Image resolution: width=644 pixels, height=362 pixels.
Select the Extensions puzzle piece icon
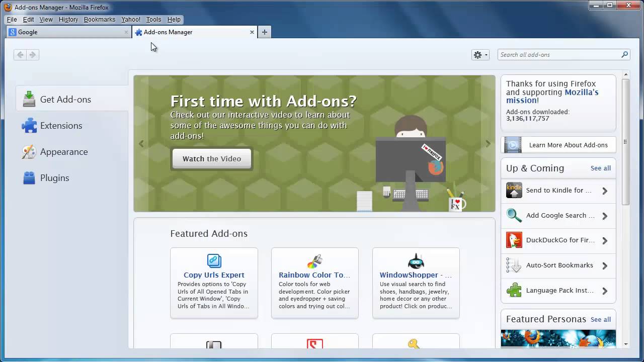pos(29,125)
